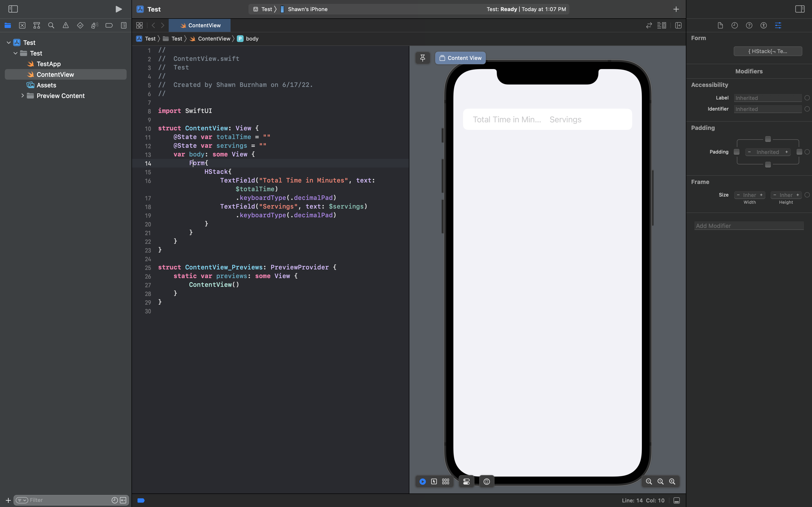
Task: Open the Issue navigator warning icon
Action: click(x=65, y=26)
